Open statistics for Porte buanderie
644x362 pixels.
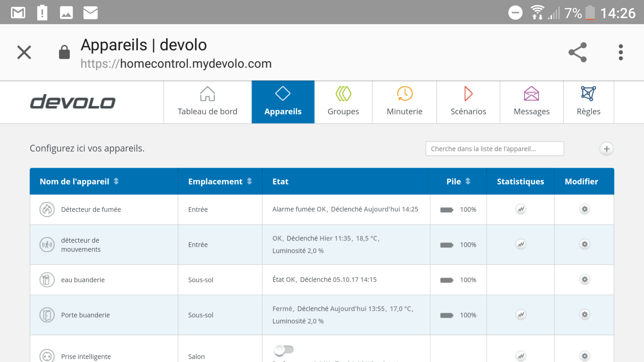coord(521,315)
